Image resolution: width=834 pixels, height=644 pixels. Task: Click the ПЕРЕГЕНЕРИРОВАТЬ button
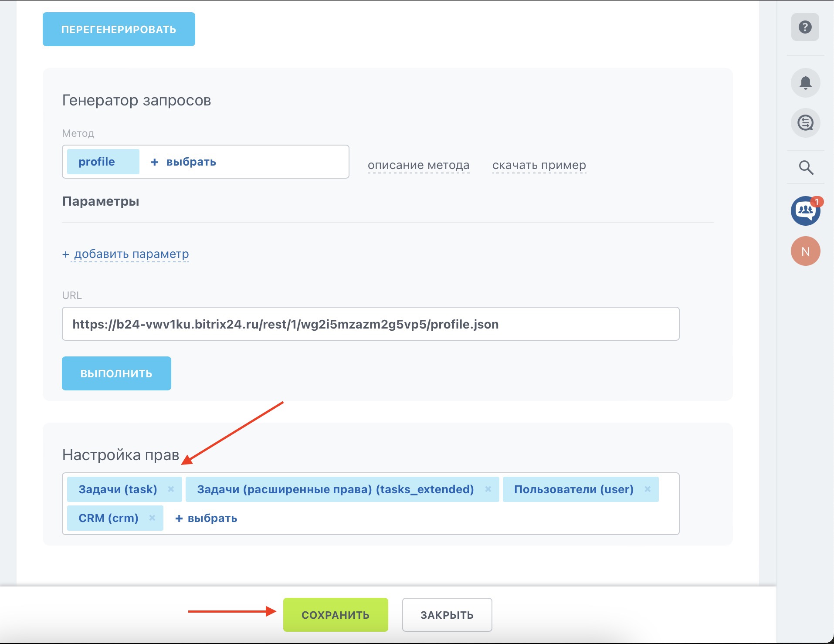[x=119, y=29]
